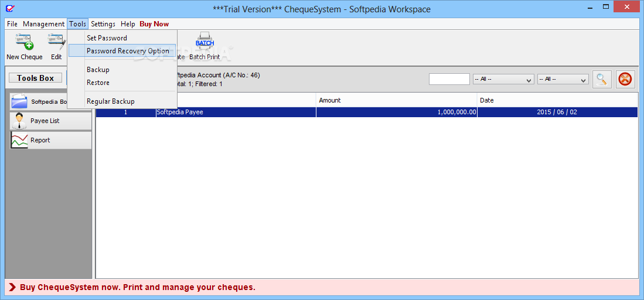Viewport: 644px width, 300px height.
Task: Open the Settings menu
Action: tap(103, 24)
